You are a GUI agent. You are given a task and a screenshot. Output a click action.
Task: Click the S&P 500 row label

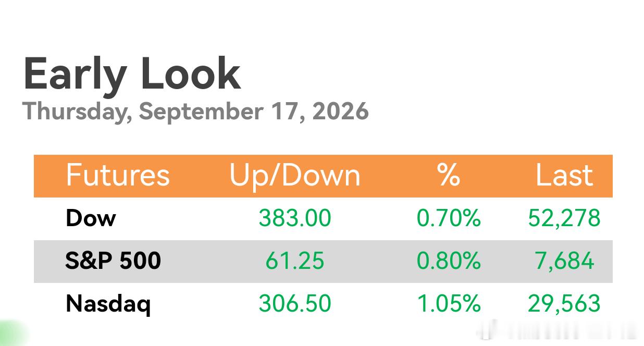coord(113,261)
